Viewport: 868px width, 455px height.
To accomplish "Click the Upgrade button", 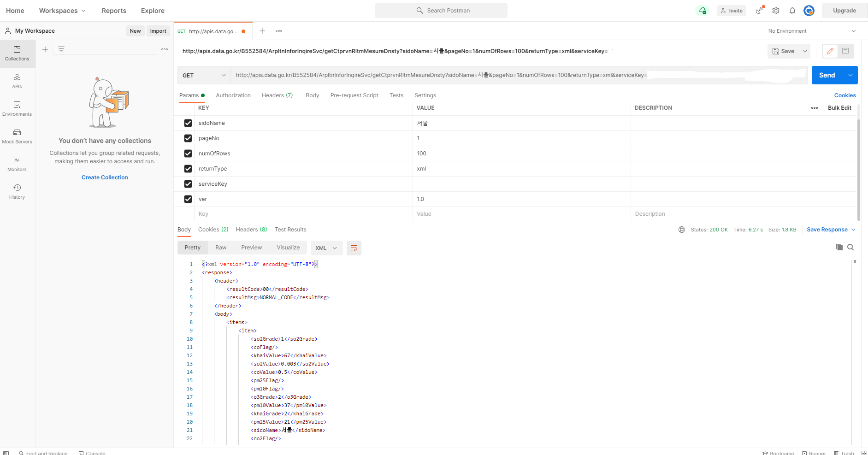I will tap(844, 11).
